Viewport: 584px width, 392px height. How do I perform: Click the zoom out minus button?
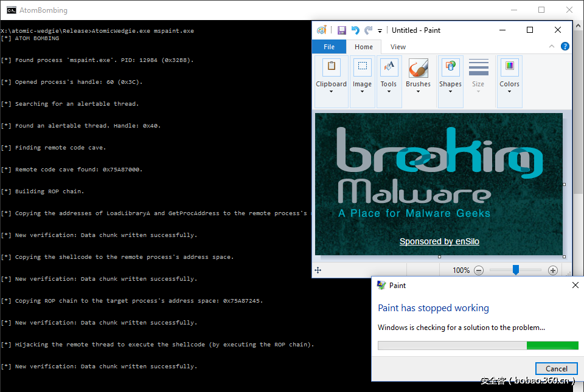[479, 270]
